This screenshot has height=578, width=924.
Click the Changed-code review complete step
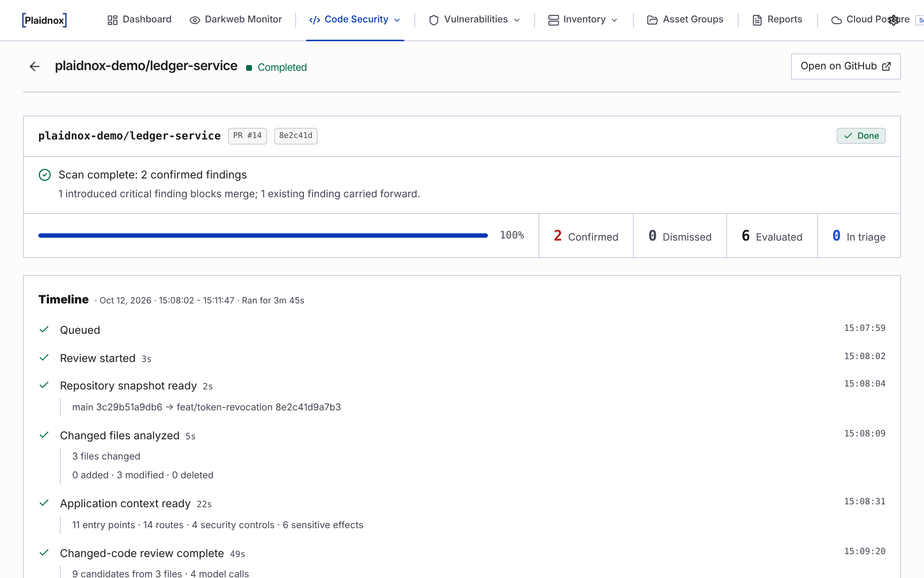[x=141, y=553]
